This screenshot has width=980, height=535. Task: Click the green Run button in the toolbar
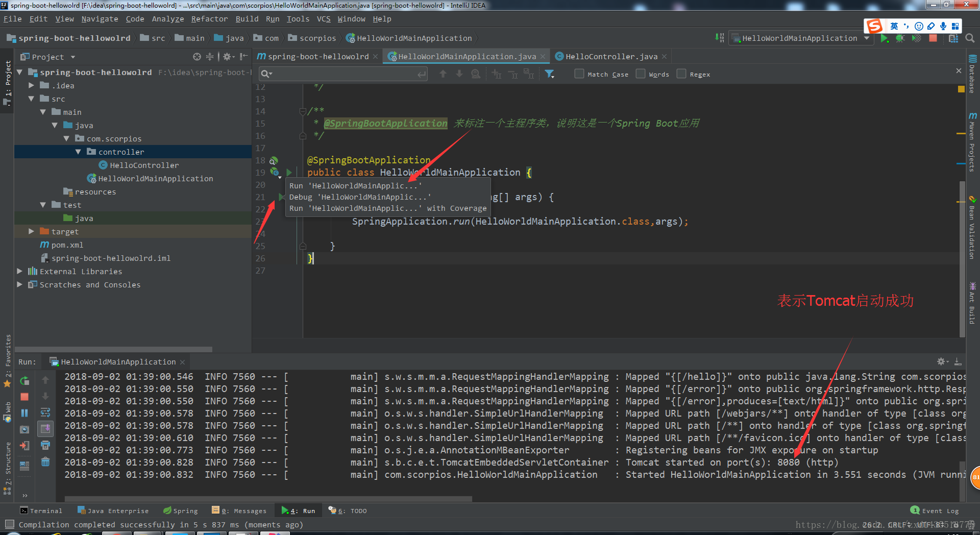885,38
